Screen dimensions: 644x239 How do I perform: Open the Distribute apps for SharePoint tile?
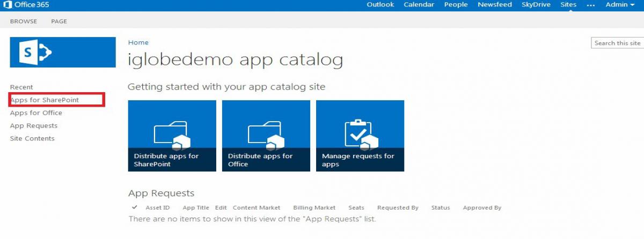(172, 136)
